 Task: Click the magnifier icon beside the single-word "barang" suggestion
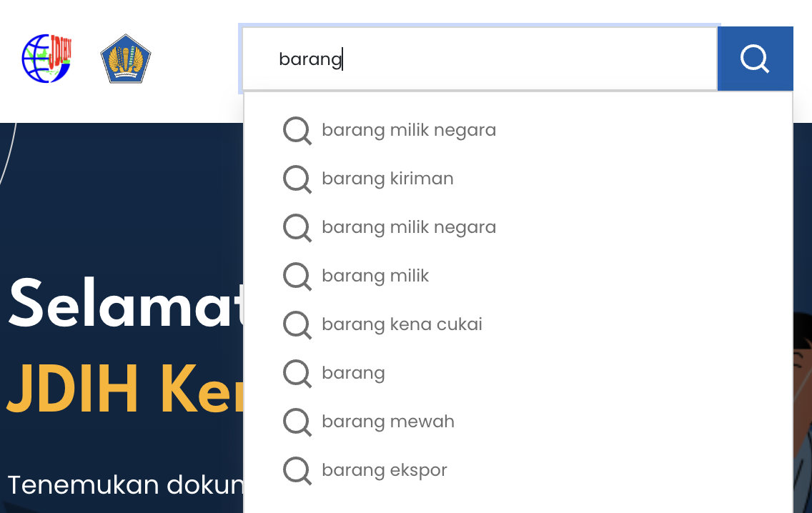point(297,374)
